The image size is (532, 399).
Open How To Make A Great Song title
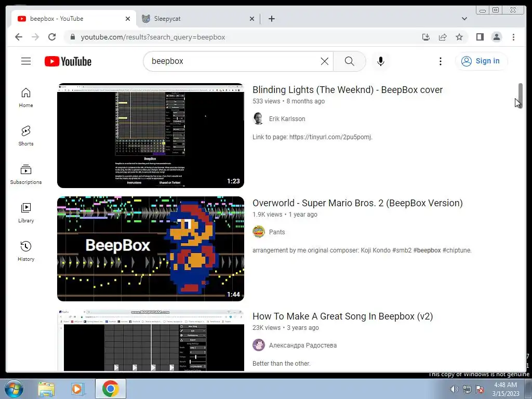[x=343, y=316]
